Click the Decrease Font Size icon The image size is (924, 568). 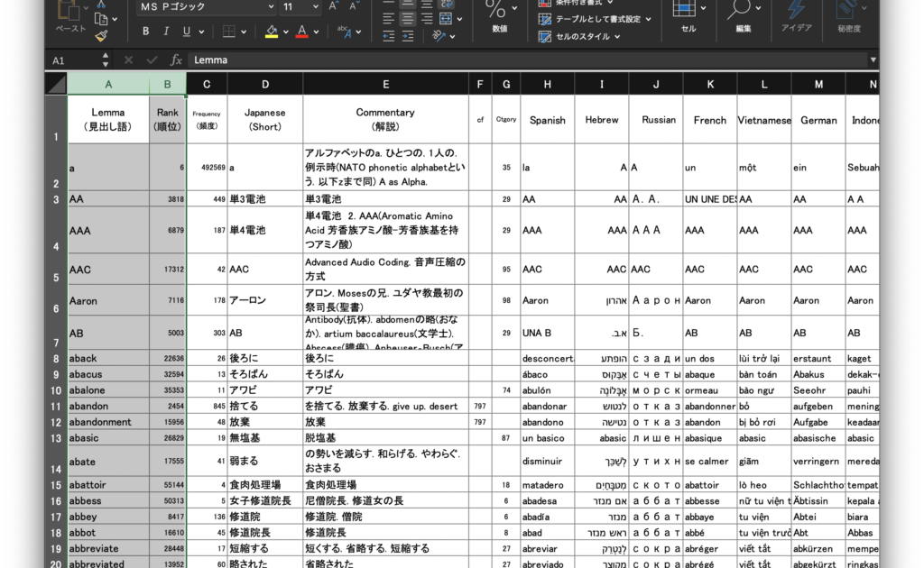[x=353, y=6]
